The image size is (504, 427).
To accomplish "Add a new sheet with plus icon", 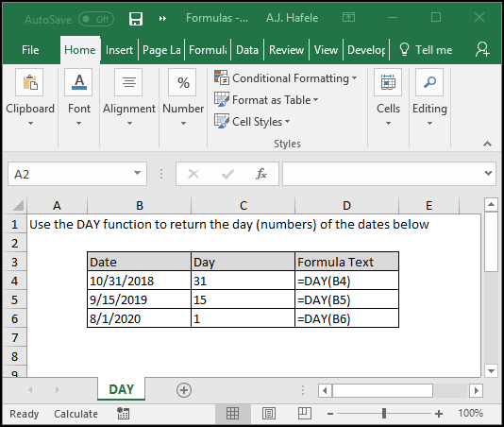I will pos(184,390).
